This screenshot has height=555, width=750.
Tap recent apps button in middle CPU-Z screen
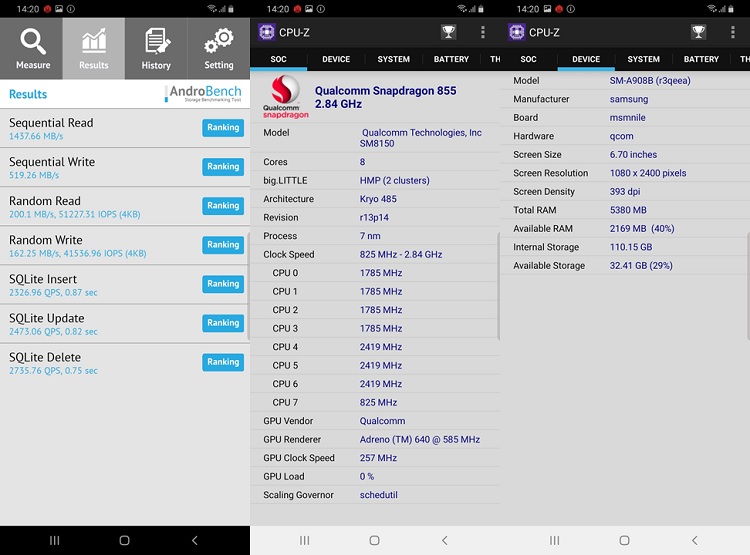(x=304, y=541)
